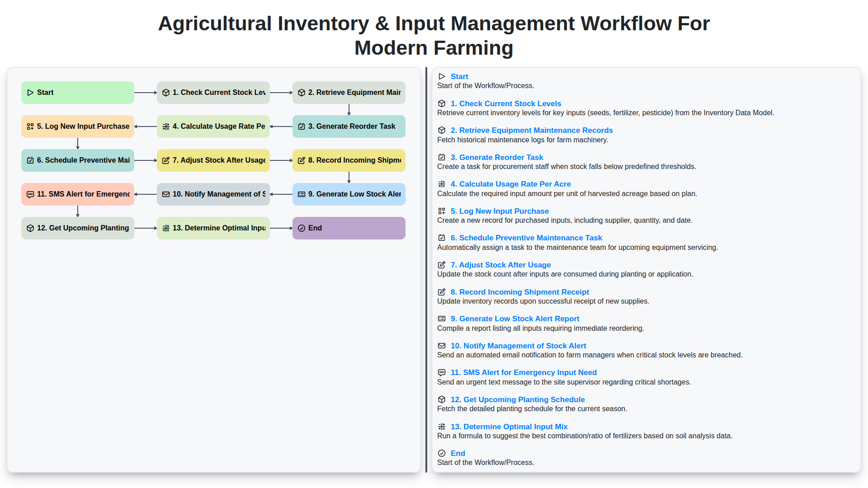868x488 pixels.
Task: Open the Start link in the sidebar
Action: tap(459, 76)
